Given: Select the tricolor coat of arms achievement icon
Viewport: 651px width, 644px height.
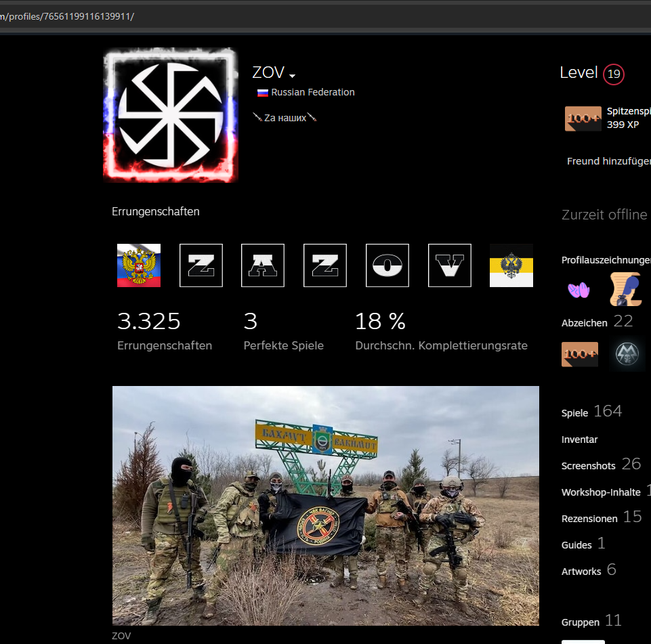Looking at the screenshot, I should click(x=139, y=265).
